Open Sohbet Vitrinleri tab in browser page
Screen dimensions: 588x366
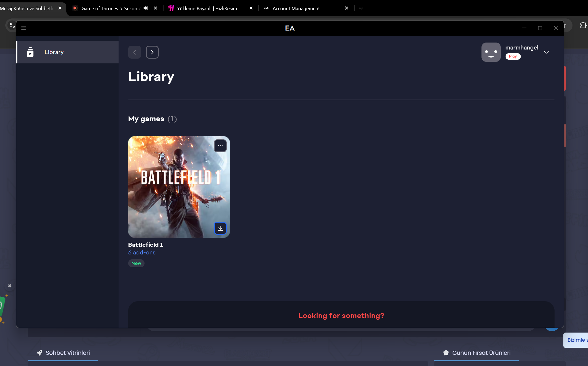point(63,353)
